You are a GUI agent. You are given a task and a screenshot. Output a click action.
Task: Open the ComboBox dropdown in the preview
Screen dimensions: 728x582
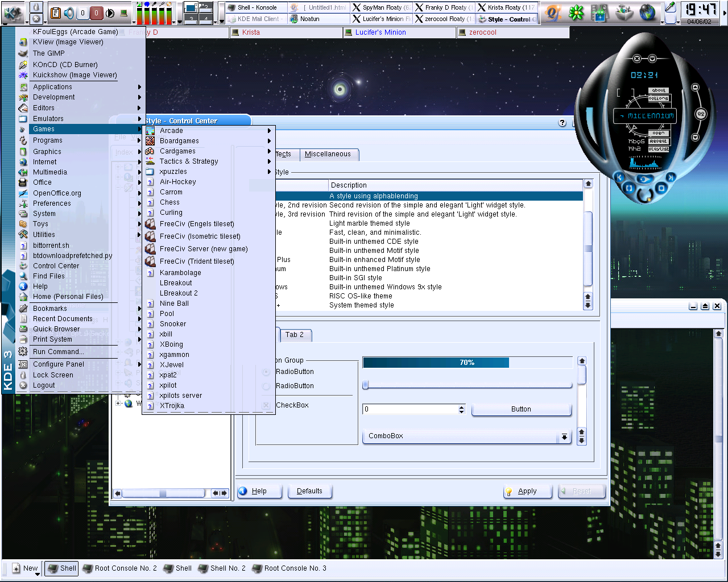466,436
